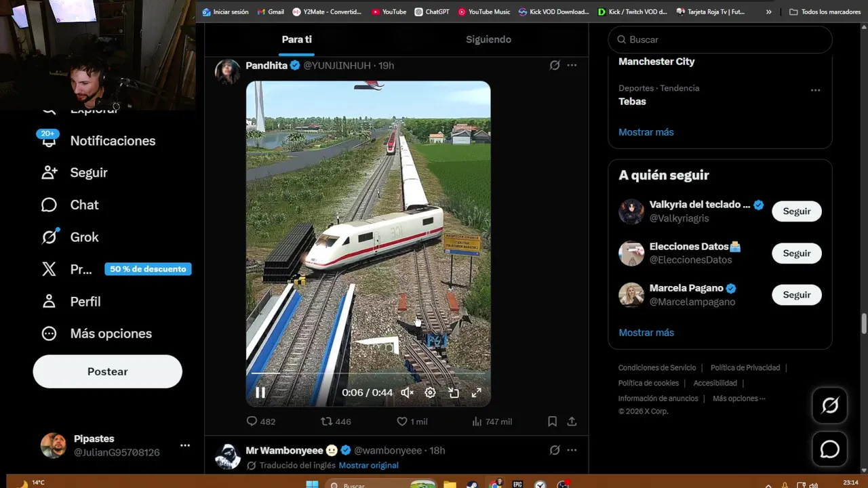Open Epic Games in taskbar
The image size is (868, 488).
point(517,484)
